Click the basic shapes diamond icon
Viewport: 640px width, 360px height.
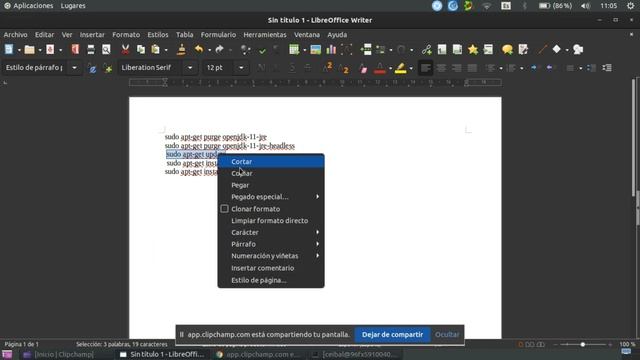556,49
